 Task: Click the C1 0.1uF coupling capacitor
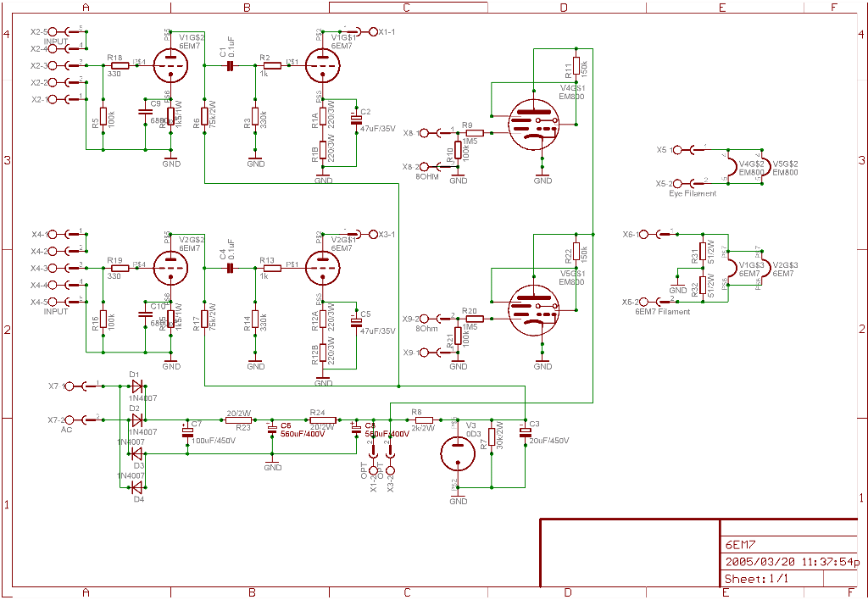tap(229, 65)
